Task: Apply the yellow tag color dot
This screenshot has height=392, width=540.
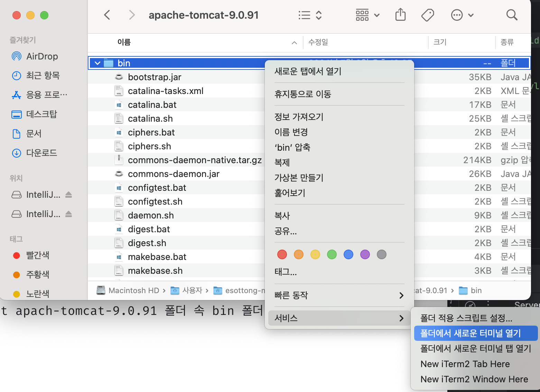Action: click(x=315, y=255)
